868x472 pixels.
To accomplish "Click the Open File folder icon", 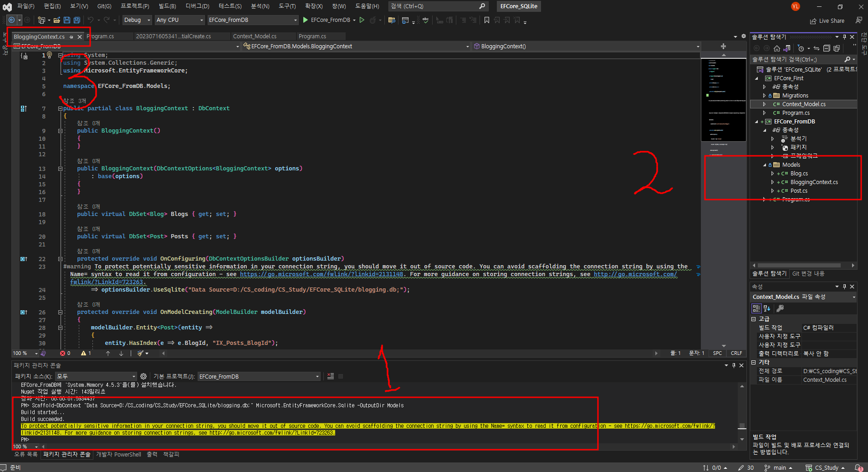I will coord(57,20).
